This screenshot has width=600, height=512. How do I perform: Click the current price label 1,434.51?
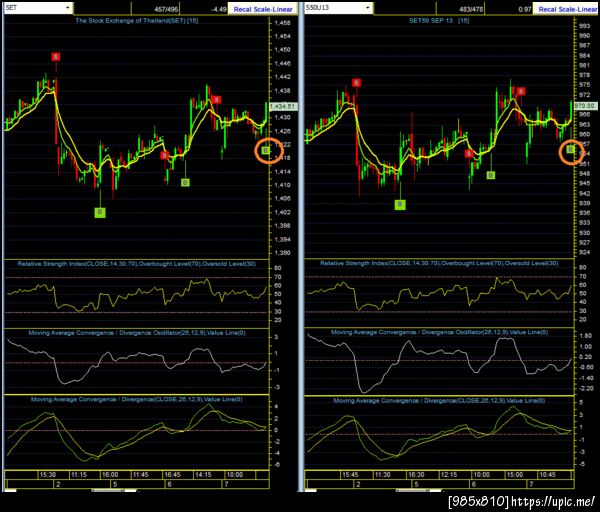point(283,106)
